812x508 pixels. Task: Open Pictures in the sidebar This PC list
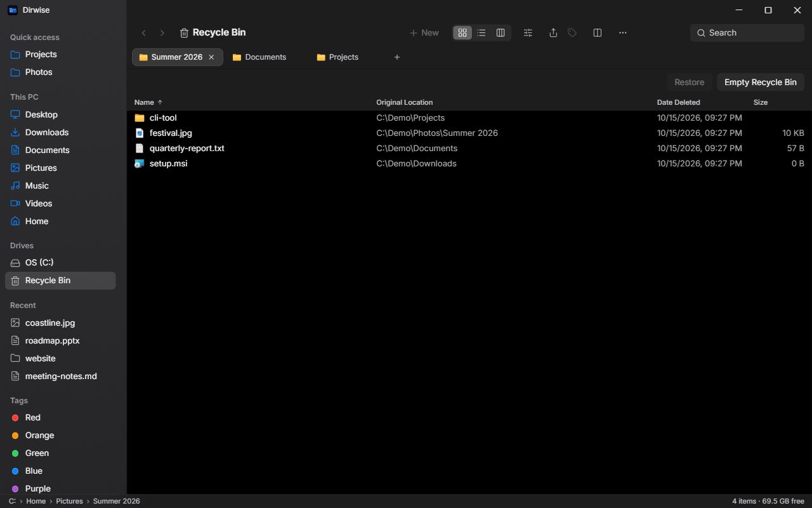(60, 168)
